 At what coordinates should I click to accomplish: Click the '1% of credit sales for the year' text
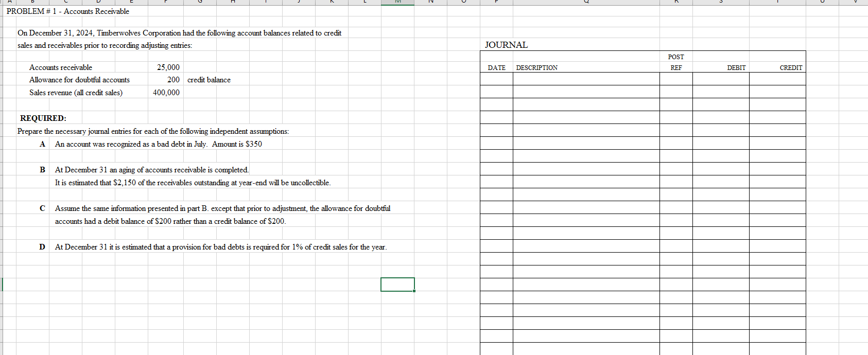(x=339, y=247)
